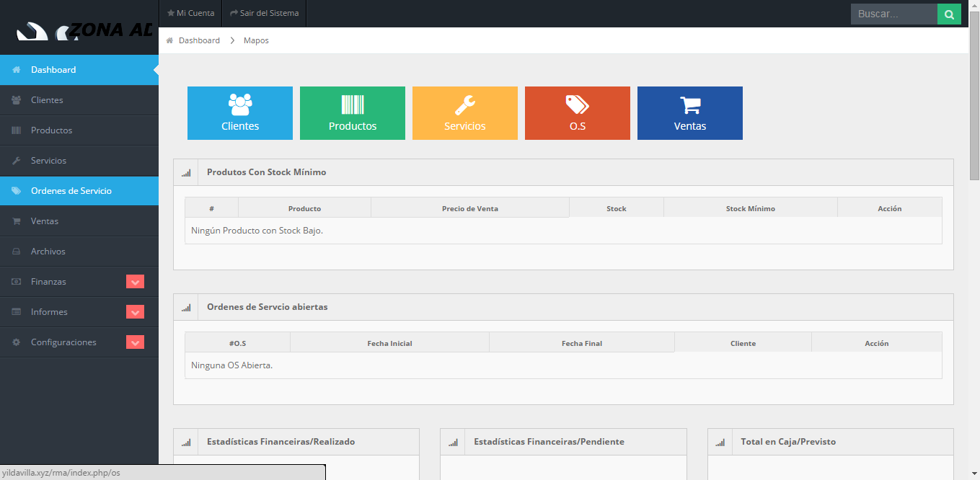Expand the Informes sidebar section
This screenshot has height=480, width=980.
coord(135,311)
